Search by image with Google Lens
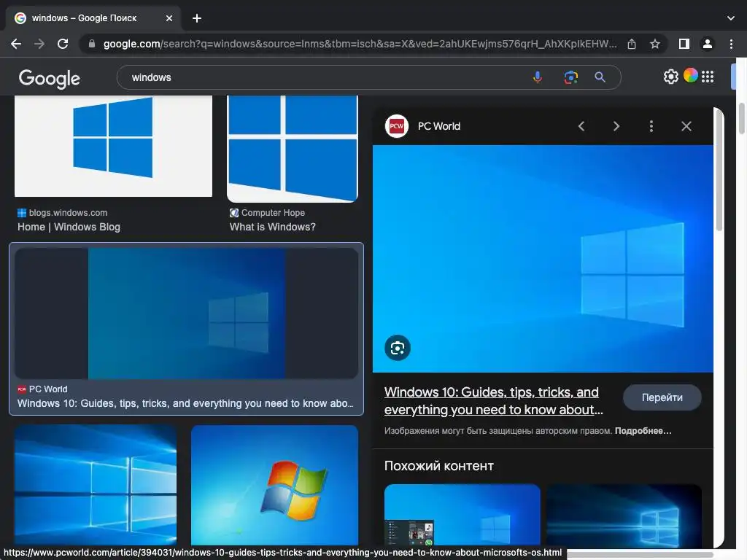Screen dimensions: 747x560 coord(570,77)
